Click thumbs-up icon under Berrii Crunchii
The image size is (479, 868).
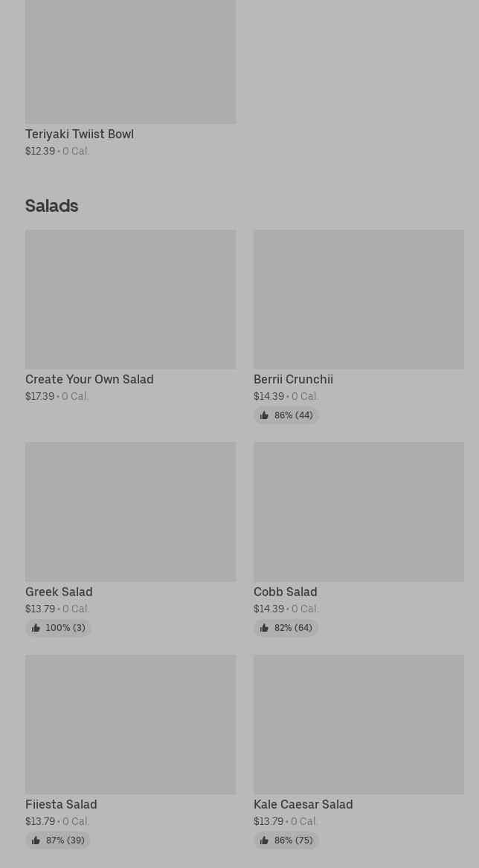coord(264,415)
